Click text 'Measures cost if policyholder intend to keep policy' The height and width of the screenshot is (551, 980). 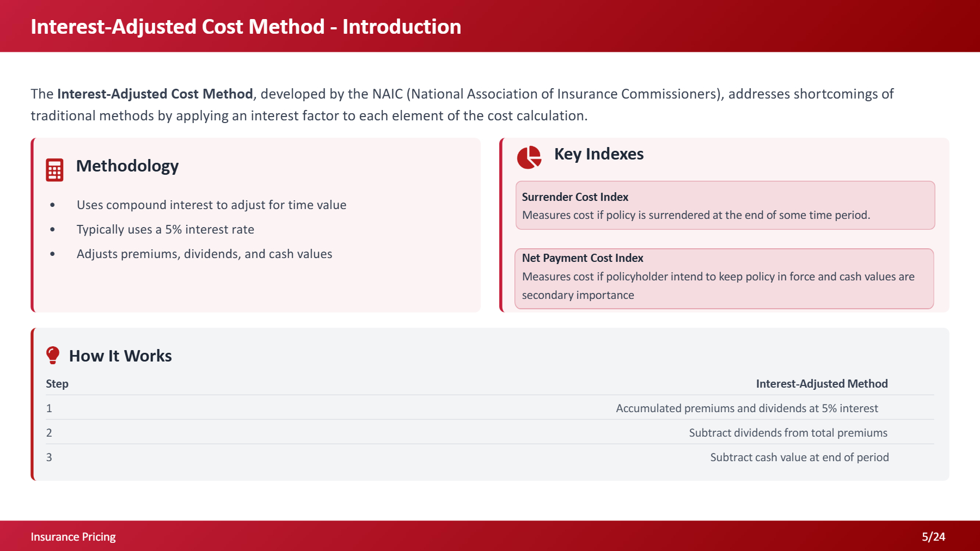(x=718, y=285)
